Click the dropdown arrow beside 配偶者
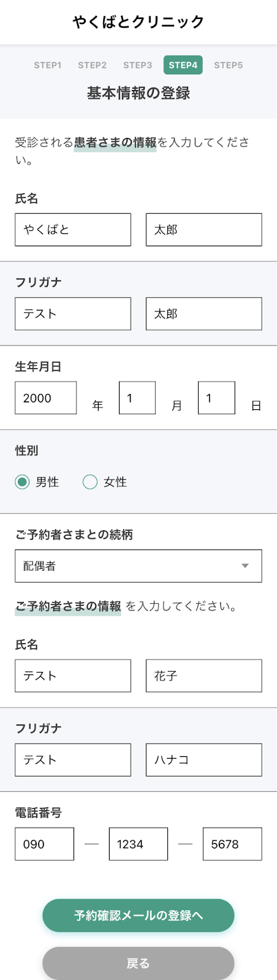 (245, 566)
